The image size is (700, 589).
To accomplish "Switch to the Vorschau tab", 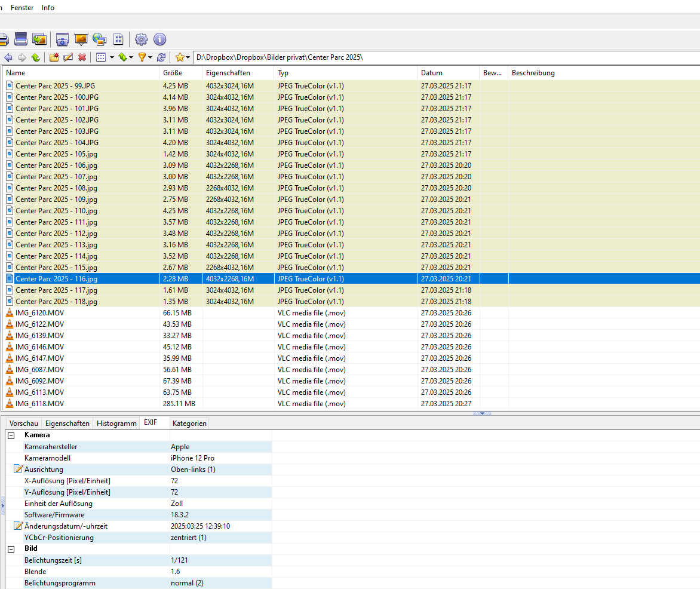I will click(24, 424).
